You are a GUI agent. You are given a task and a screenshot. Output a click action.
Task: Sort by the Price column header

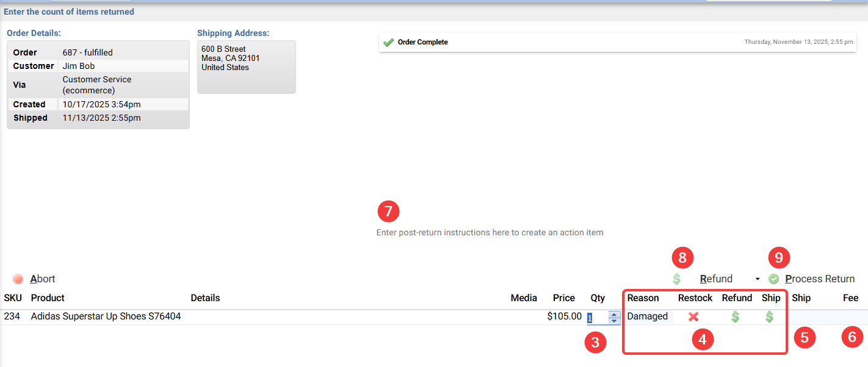click(x=563, y=298)
